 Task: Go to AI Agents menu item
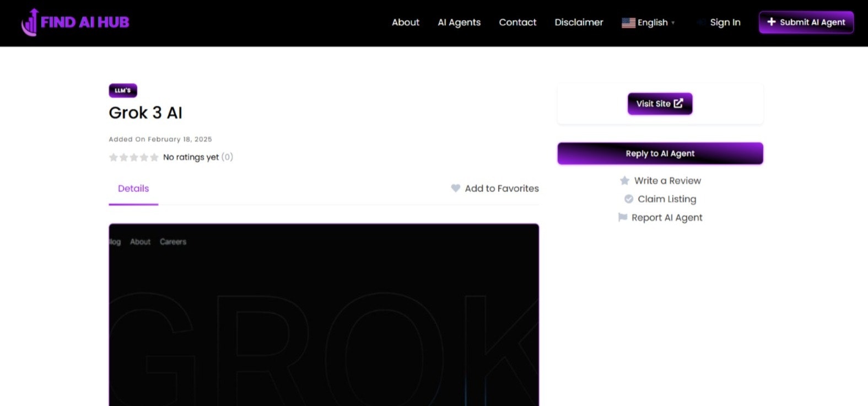coord(459,23)
